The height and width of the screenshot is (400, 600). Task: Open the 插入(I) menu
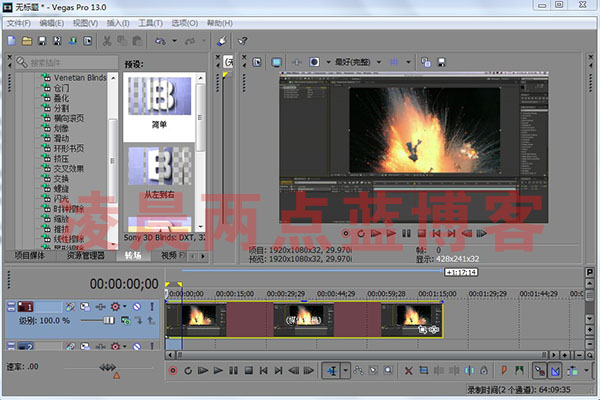[118, 23]
